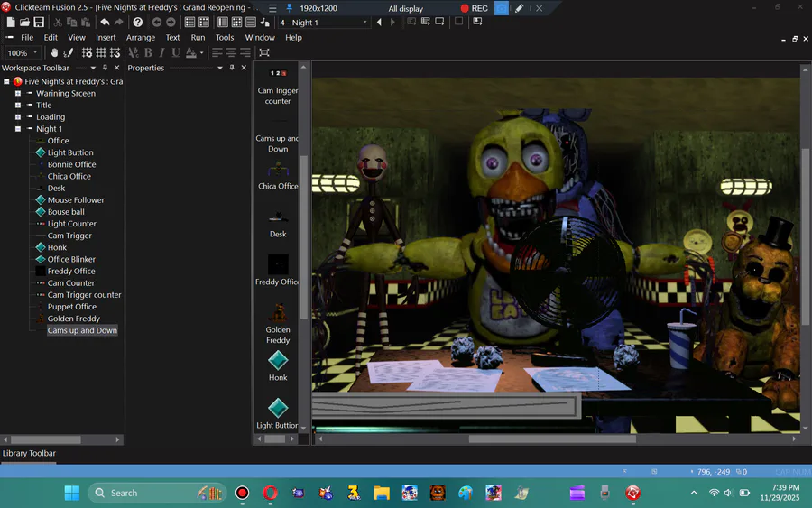Click the New file icon
The height and width of the screenshot is (508, 812).
[11, 23]
